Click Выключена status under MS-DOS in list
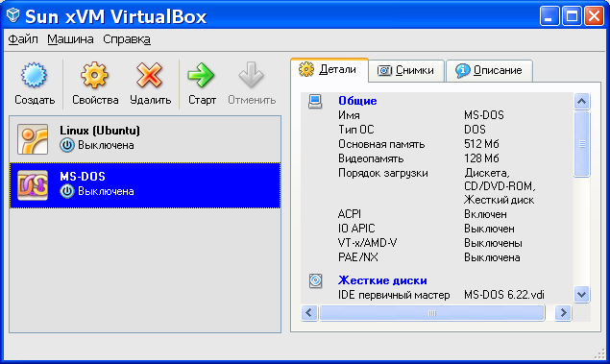The width and height of the screenshot is (610, 364). pos(106,191)
